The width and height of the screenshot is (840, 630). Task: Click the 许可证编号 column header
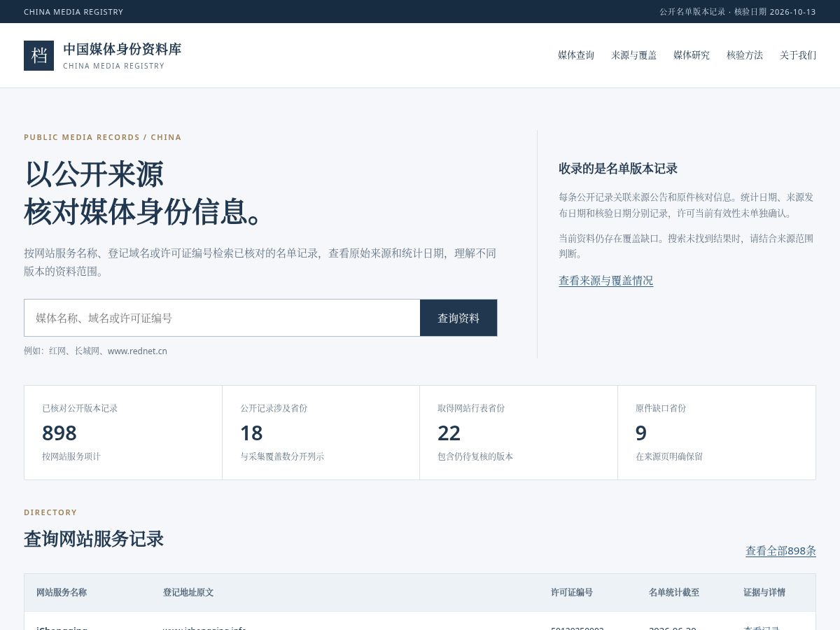tap(572, 592)
